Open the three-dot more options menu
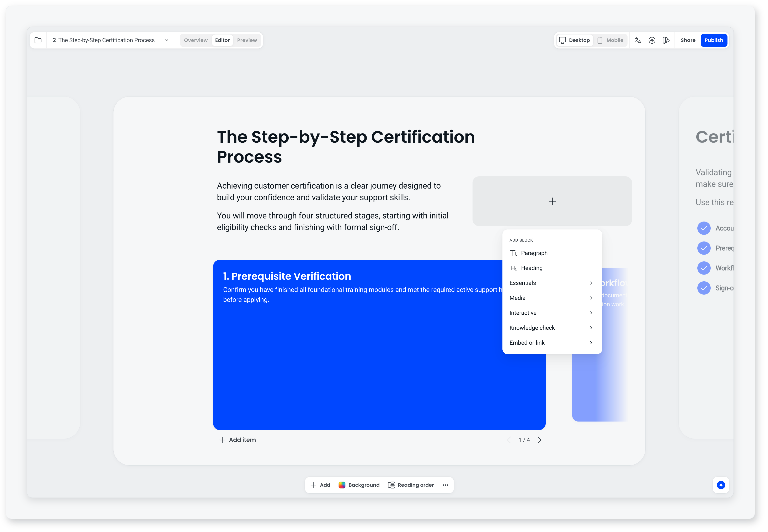This screenshot has width=768, height=532. pyautogui.click(x=445, y=485)
